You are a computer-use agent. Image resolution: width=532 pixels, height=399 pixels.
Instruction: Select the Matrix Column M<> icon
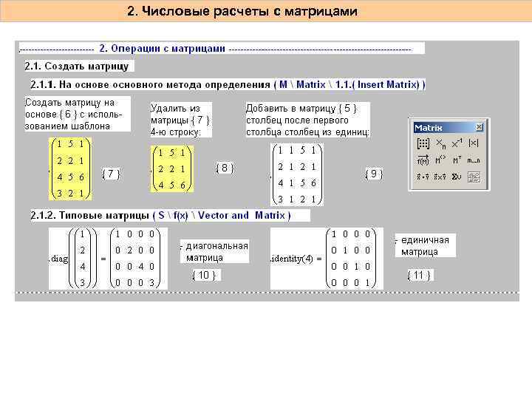click(x=440, y=160)
